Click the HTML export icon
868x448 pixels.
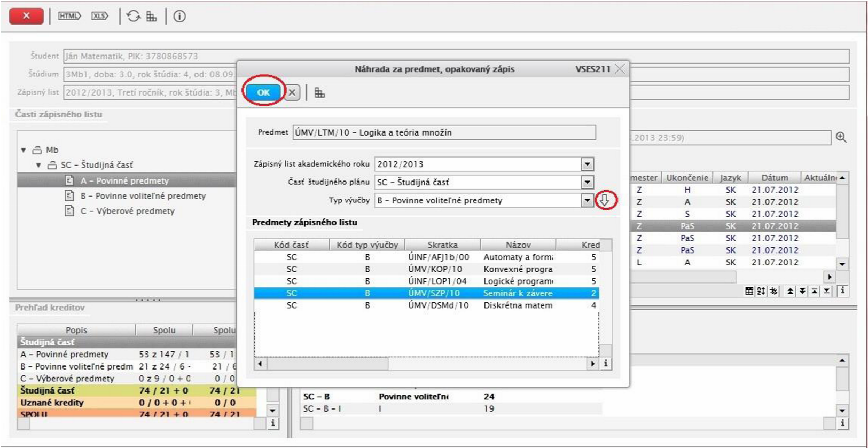69,16
